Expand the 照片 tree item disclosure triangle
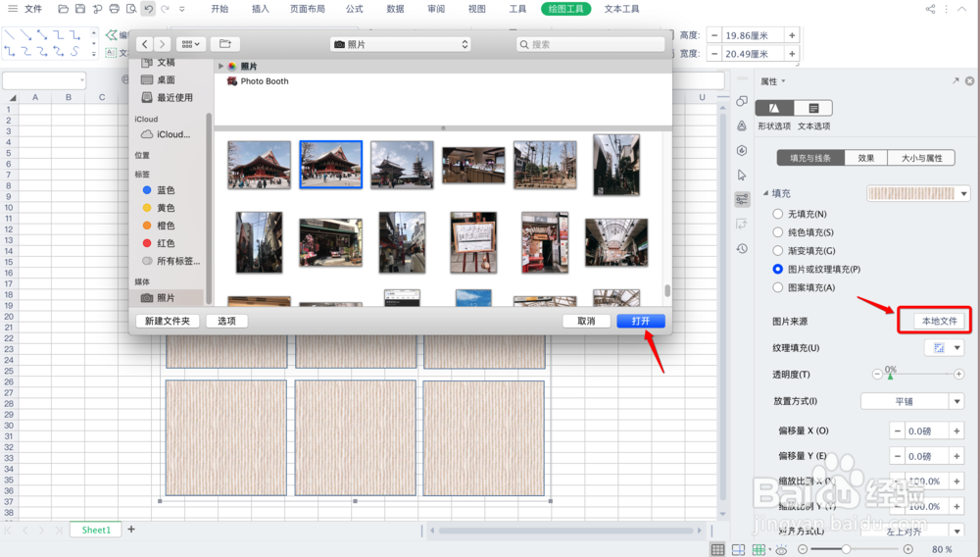 (220, 66)
